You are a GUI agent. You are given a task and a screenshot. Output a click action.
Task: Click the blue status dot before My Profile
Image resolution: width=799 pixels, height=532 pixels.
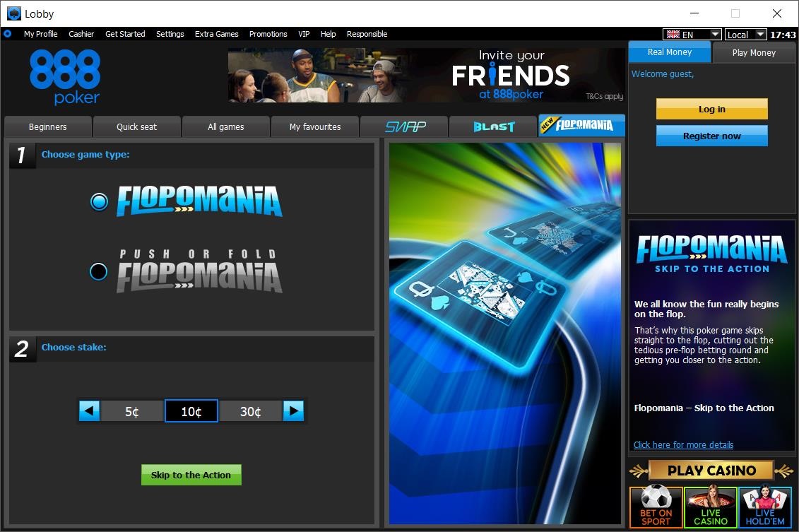point(8,34)
